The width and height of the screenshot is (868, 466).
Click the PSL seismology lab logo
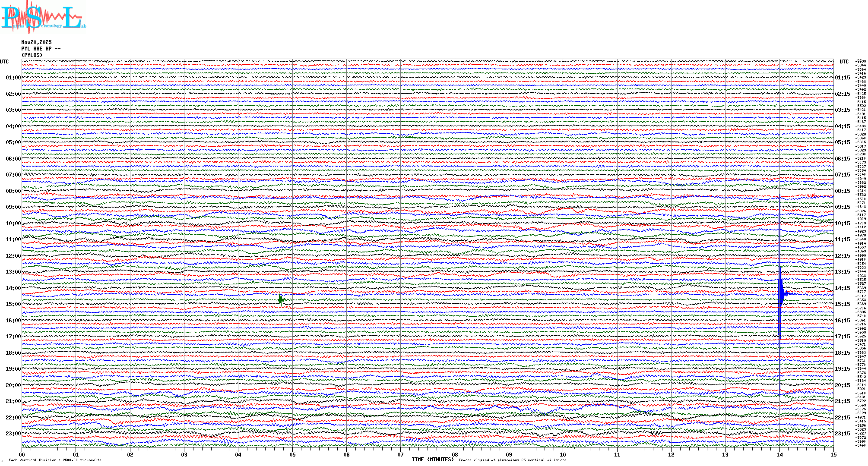point(42,17)
